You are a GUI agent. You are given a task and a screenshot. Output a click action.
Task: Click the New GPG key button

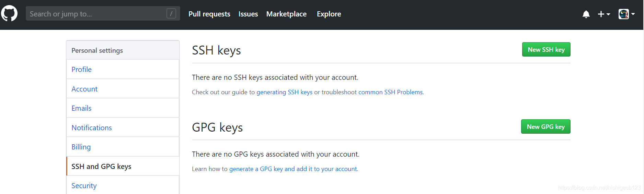(545, 126)
